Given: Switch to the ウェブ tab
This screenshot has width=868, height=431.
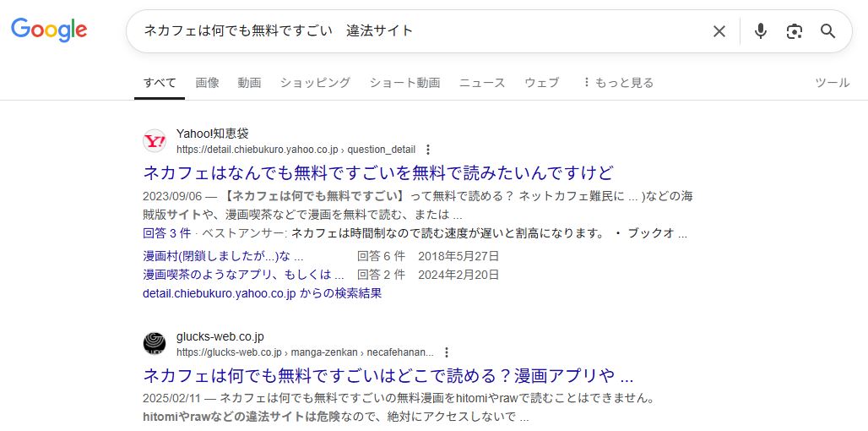Looking at the screenshot, I should click(542, 83).
